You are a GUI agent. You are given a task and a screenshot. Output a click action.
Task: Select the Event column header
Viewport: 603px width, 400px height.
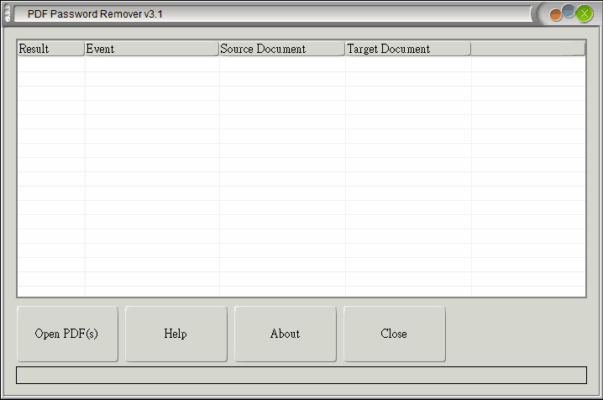tap(152, 49)
